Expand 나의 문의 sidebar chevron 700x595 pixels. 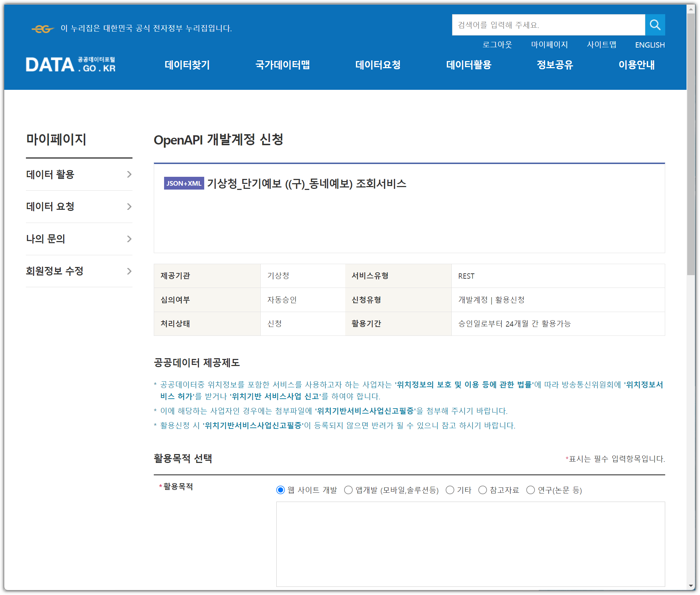129,239
